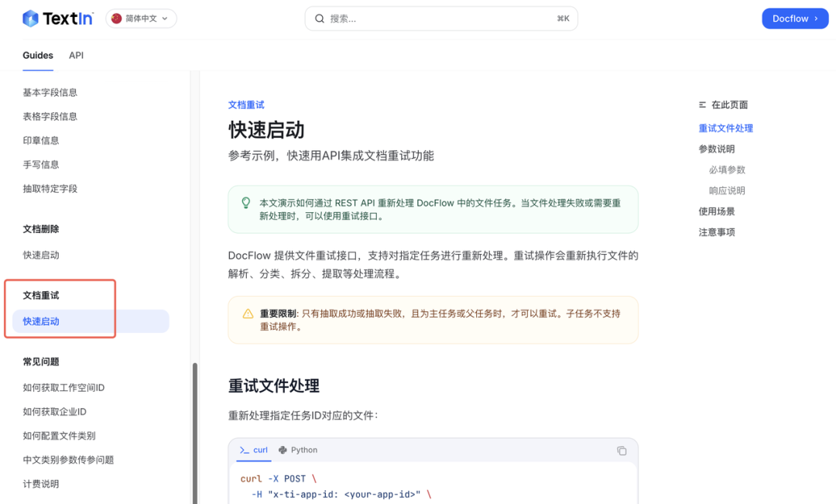Open 印章信息 in the sidebar
Screen dimensions: 836x504
coord(41,140)
